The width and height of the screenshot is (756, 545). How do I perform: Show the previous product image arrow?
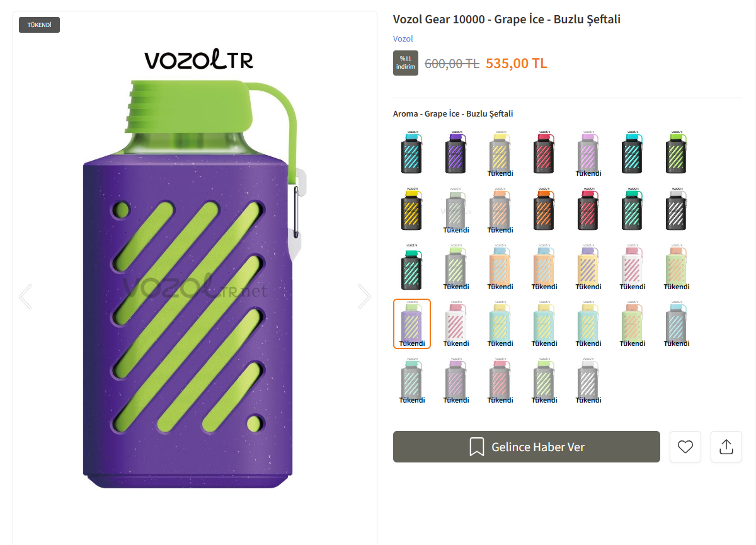coord(25,297)
